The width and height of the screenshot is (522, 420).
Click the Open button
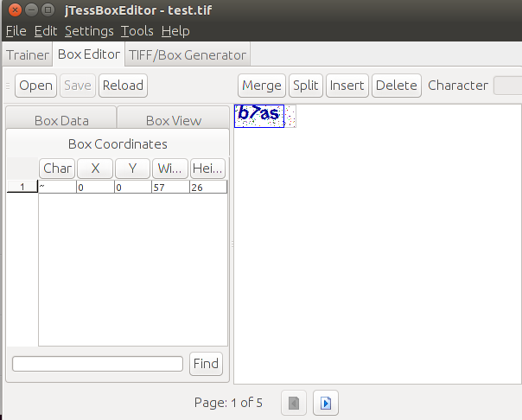(x=36, y=86)
